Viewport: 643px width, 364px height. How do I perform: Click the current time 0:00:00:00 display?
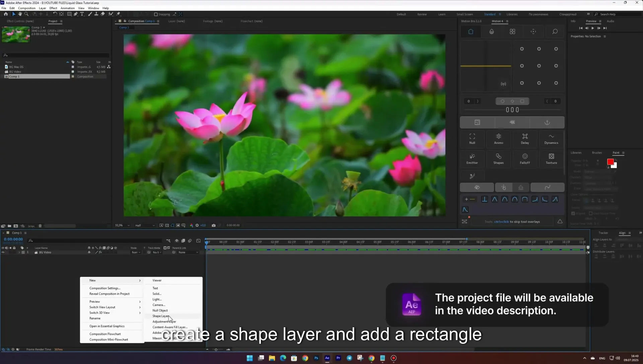13,240
